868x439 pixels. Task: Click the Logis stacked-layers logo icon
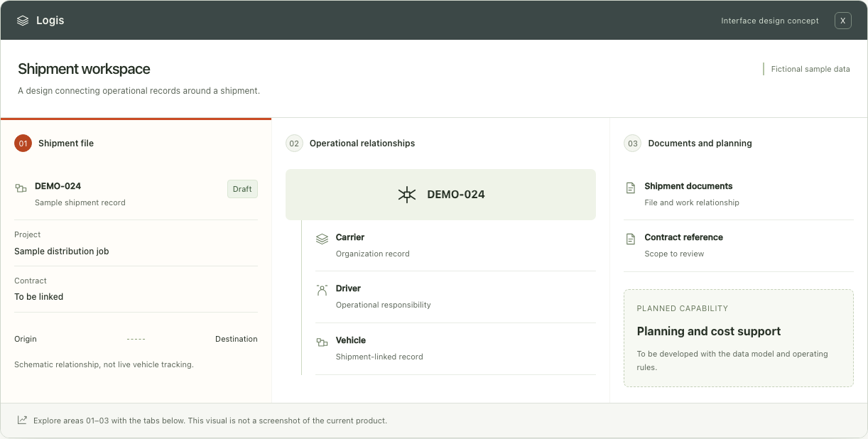[23, 21]
